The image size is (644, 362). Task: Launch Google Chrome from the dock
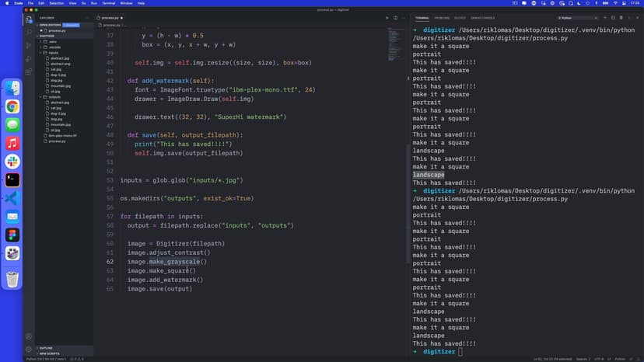[x=12, y=106]
